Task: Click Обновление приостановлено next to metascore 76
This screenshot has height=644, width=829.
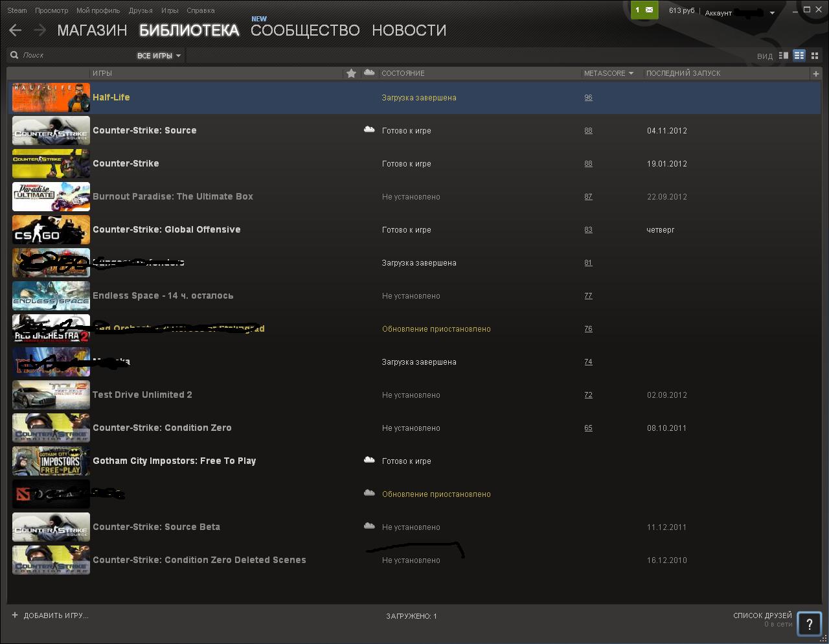Action: coord(437,328)
